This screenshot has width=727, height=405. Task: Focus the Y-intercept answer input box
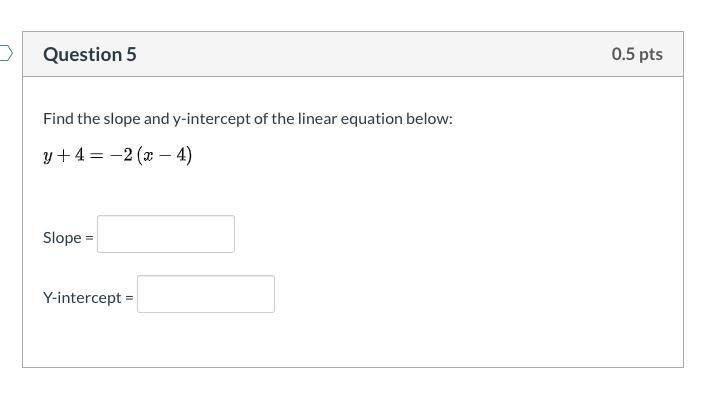pos(206,294)
